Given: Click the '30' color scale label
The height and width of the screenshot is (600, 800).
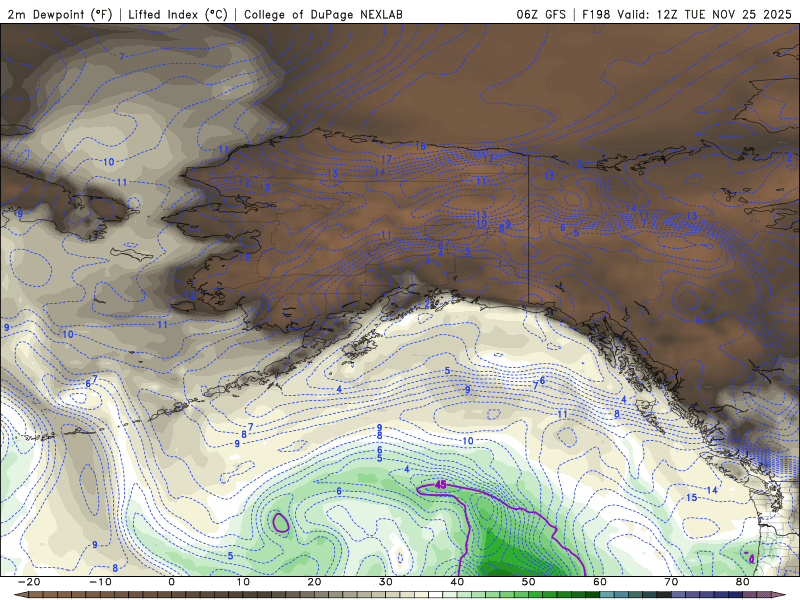Looking at the screenshot, I should pos(386,582).
